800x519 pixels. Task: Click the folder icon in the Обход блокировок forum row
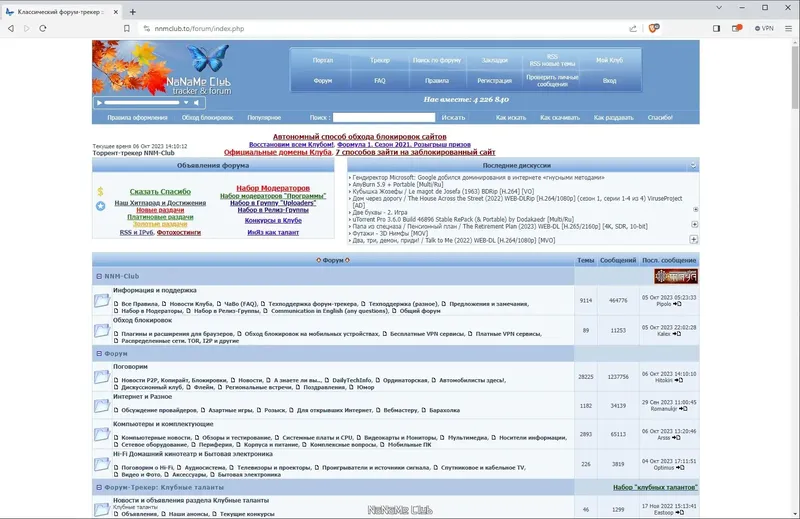(102, 331)
